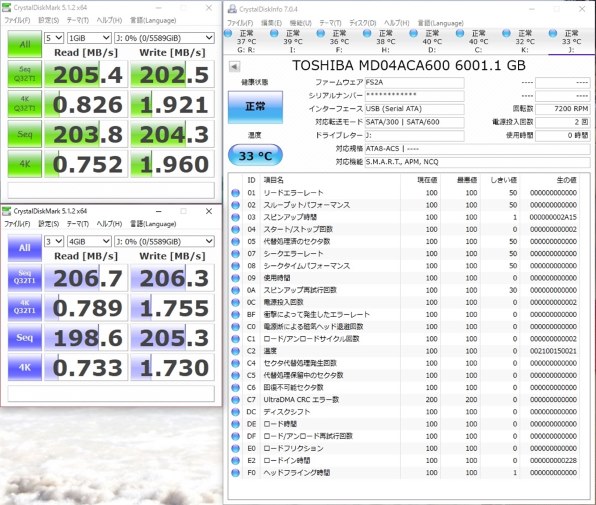Click the 33 °C temperature badge
This screenshot has height=505, width=596.
pos(255,155)
